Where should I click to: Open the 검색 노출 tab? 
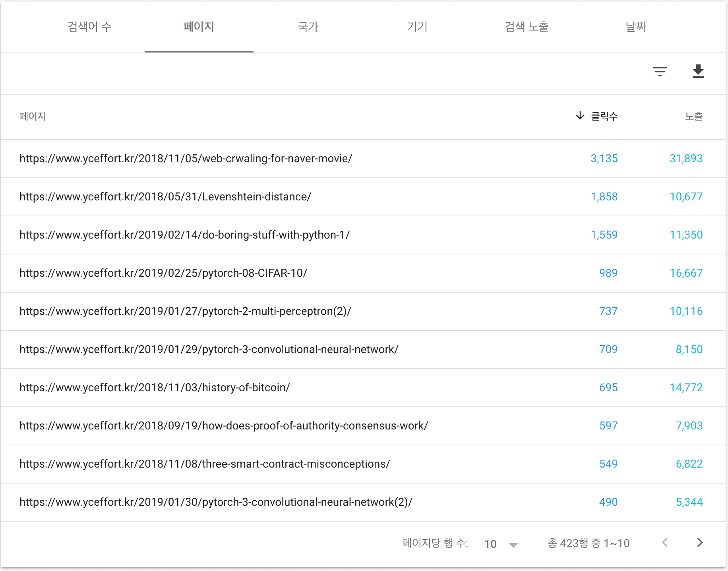coord(527,27)
